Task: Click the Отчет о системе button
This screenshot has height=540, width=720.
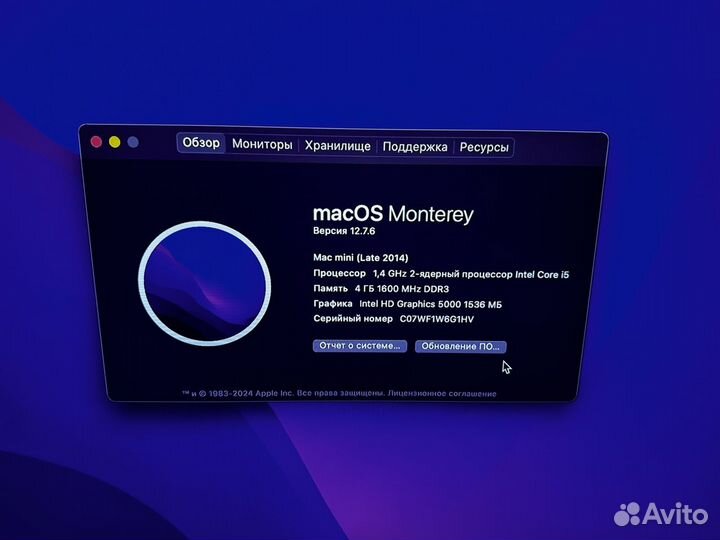Action: click(x=360, y=346)
